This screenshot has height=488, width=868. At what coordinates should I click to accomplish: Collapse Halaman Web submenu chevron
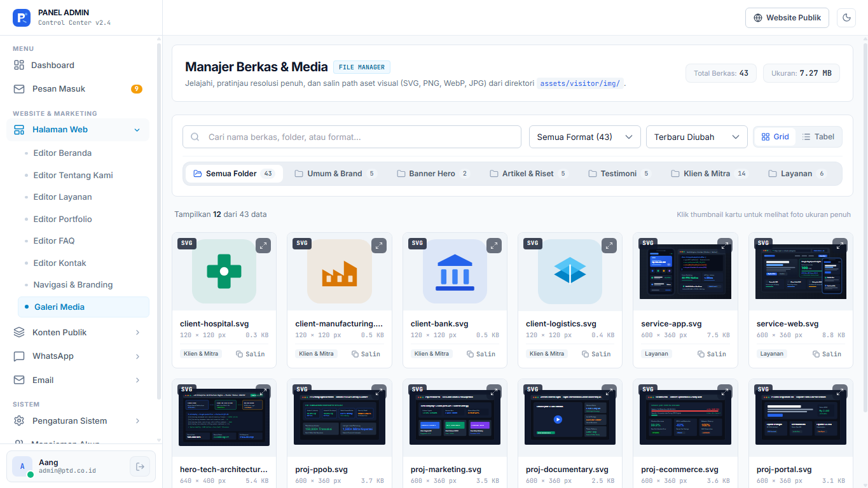(137, 130)
